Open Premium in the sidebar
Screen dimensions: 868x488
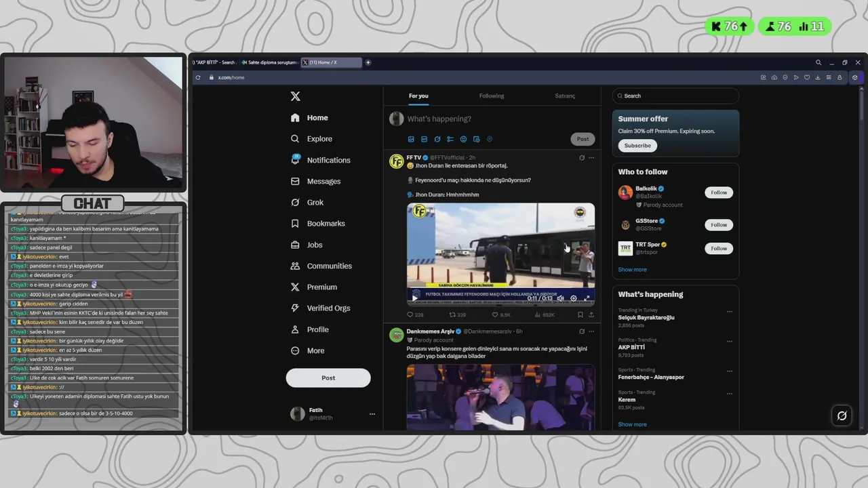(313, 287)
